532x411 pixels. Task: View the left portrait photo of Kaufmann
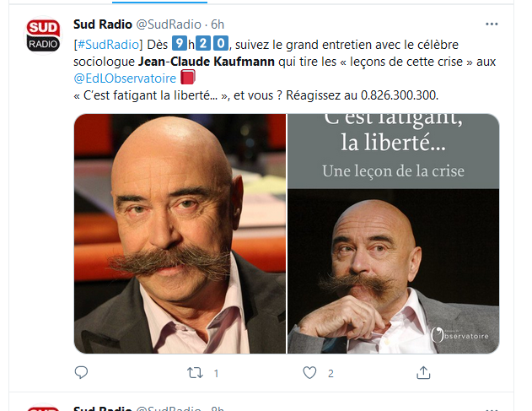click(x=180, y=234)
